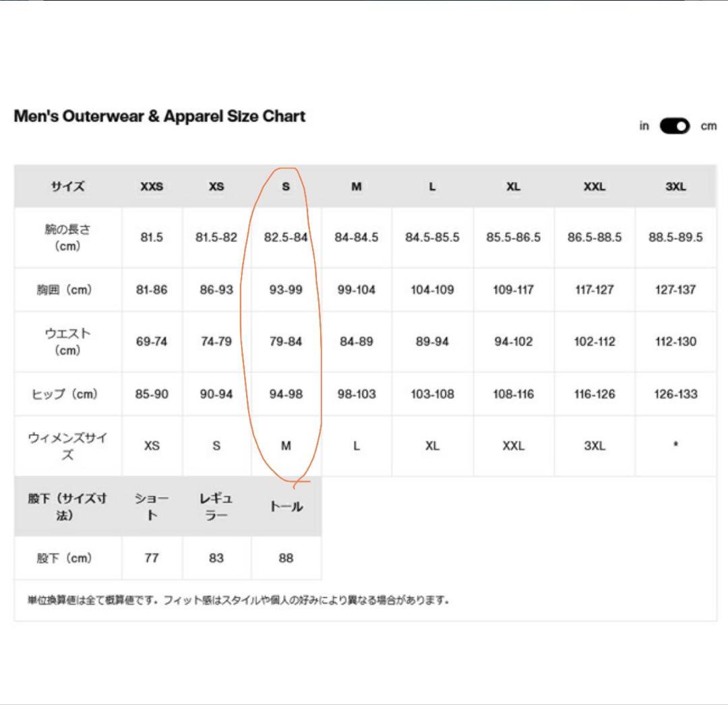Select the 3XL size column header
Viewport: 728px width, 705px height.
point(675,187)
